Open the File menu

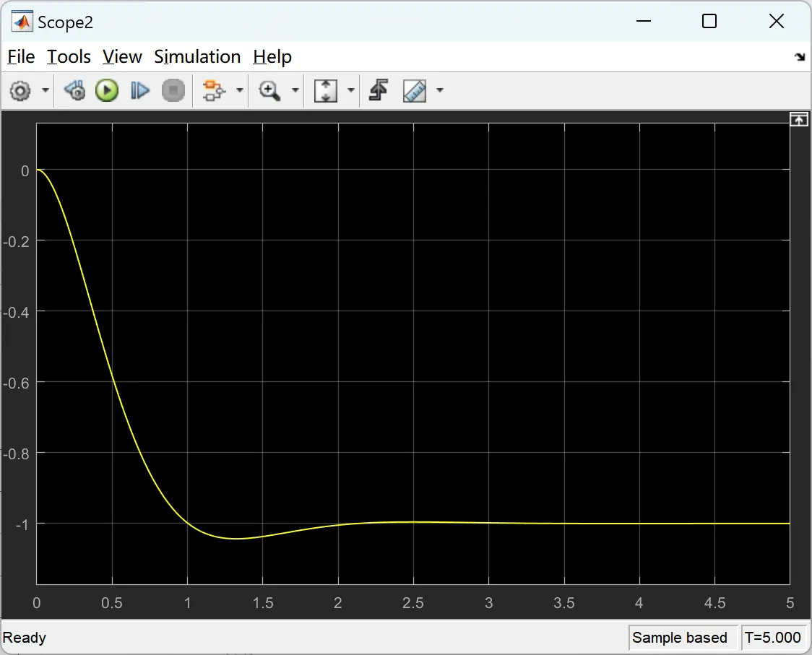pos(21,56)
